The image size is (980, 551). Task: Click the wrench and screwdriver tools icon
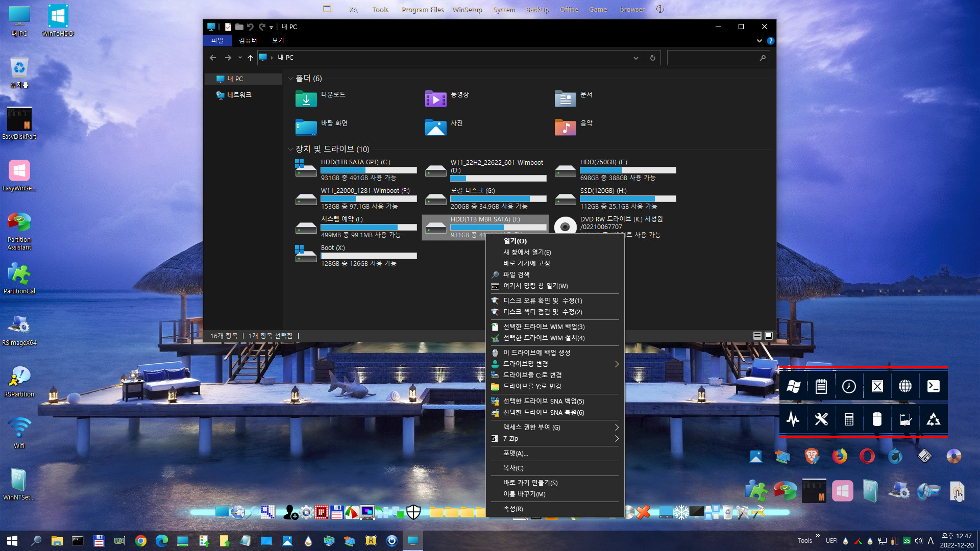[x=821, y=419]
